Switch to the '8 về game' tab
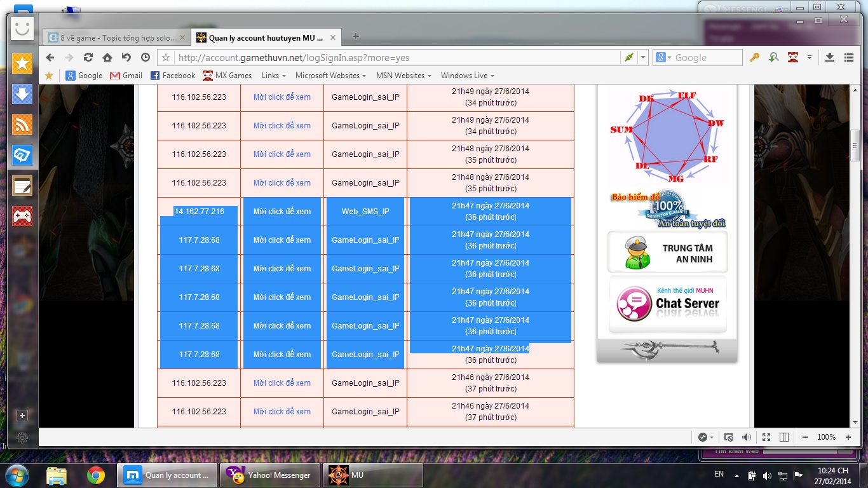Image resolution: width=868 pixels, height=488 pixels. (116, 37)
